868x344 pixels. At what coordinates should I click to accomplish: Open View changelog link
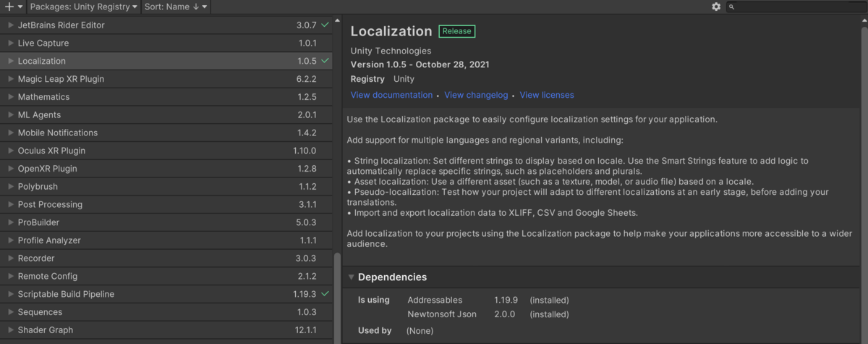[x=477, y=95]
